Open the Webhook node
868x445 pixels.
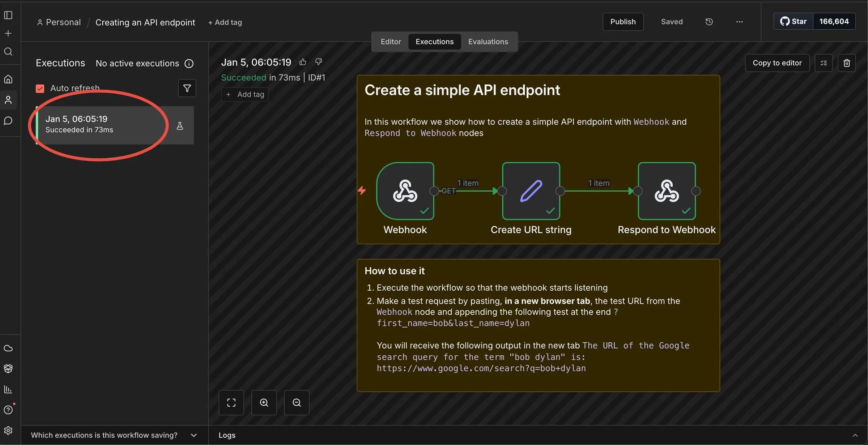tap(405, 191)
